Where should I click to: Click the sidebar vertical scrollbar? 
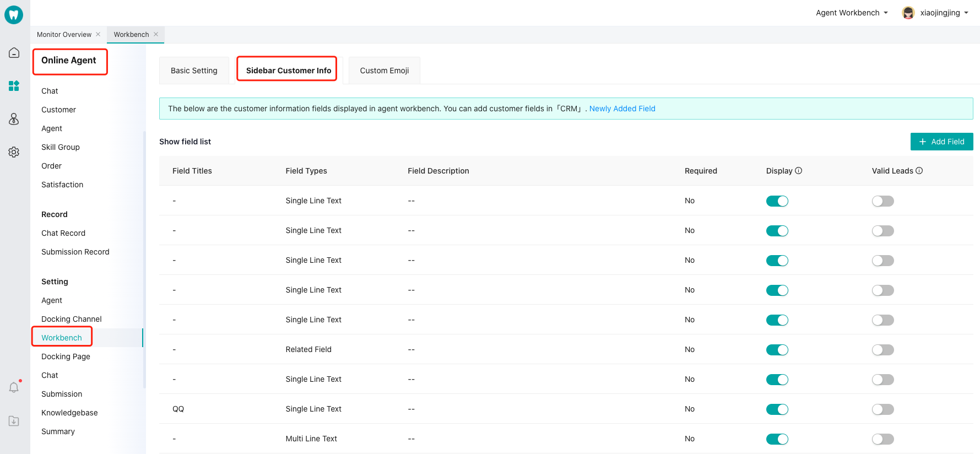[144, 259]
